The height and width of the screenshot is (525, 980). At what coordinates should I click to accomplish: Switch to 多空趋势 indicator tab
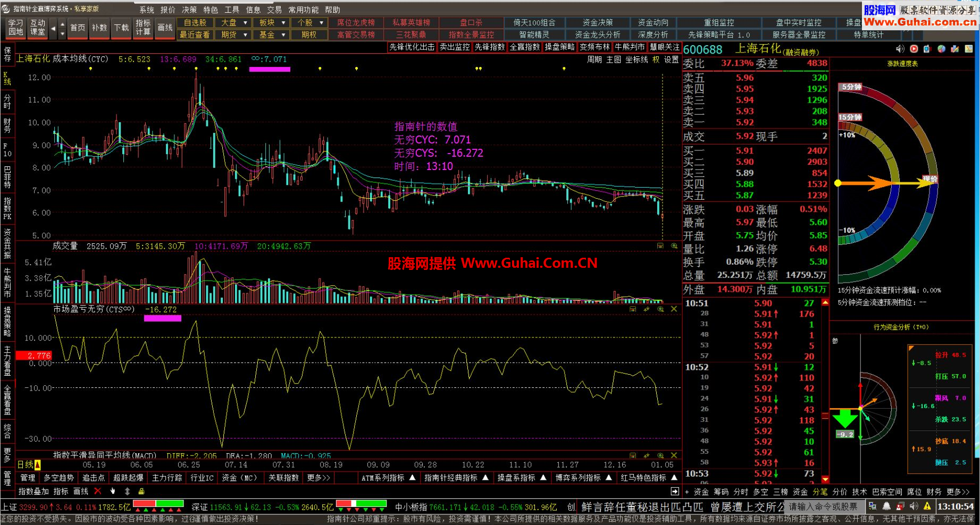(58, 478)
